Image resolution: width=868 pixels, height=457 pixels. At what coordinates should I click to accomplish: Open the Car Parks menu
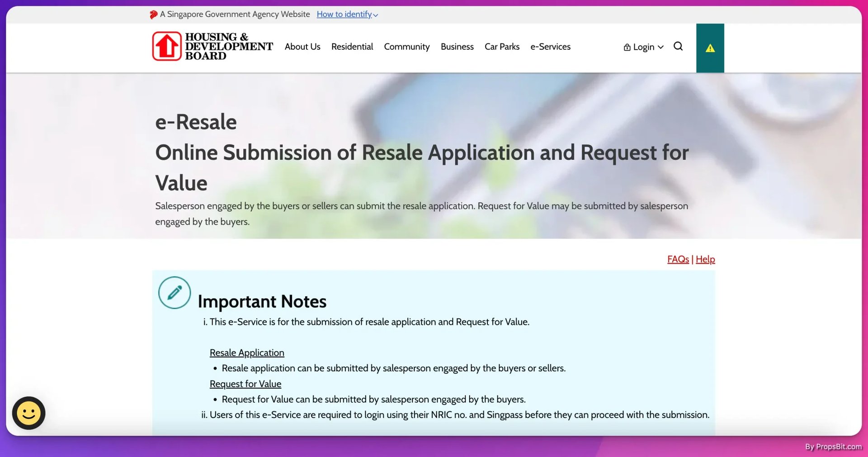click(x=502, y=46)
